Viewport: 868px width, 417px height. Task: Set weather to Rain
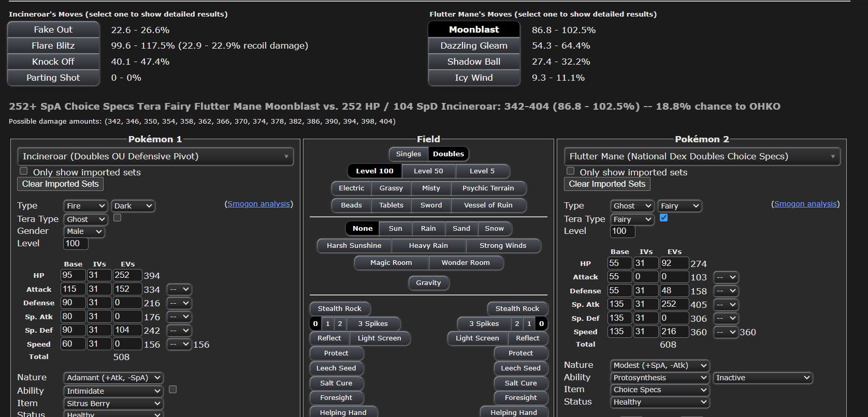click(428, 228)
